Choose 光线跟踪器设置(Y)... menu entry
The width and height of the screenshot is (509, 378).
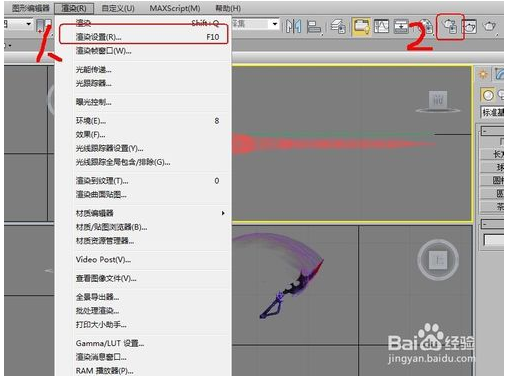click(x=144, y=148)
